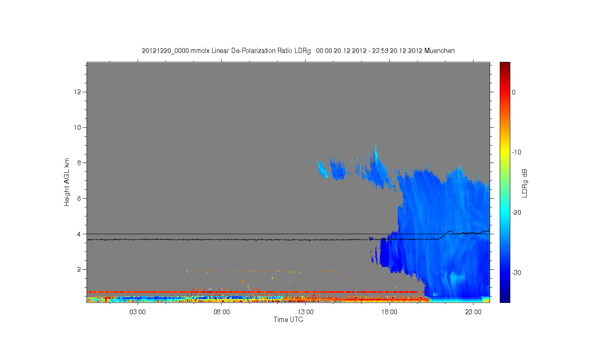607x364 pixels.
Task: Click the height tick label 12
Action: coord(78,92)
